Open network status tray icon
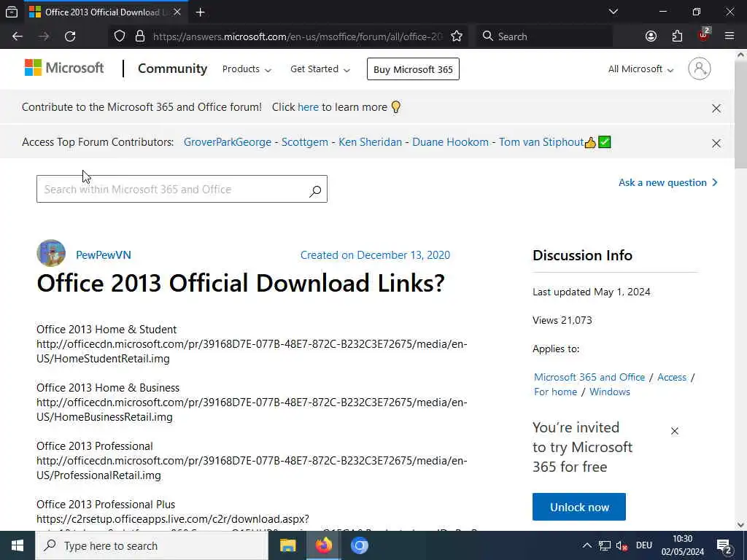The width and height of the screenshot is (747, 560). (x=604, y=545)
